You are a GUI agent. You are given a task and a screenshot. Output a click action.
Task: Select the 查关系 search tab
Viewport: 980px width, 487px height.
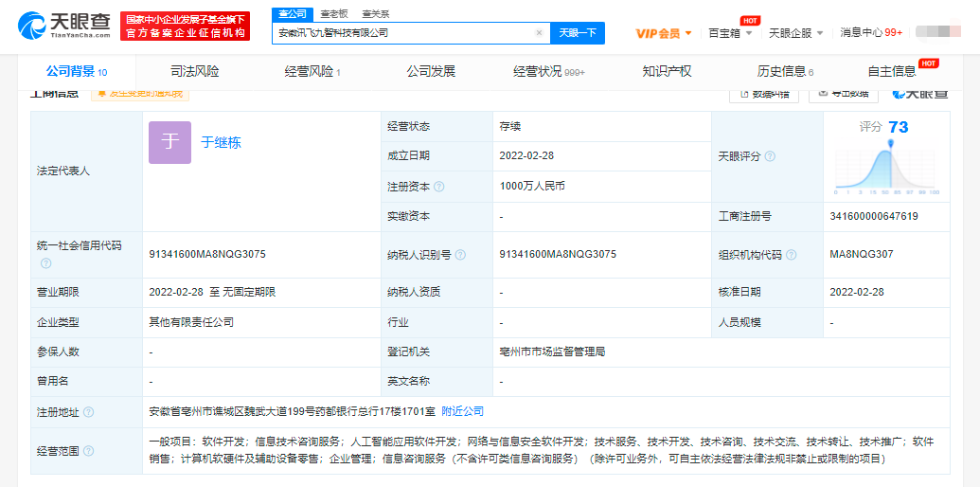tap(375, 13)
